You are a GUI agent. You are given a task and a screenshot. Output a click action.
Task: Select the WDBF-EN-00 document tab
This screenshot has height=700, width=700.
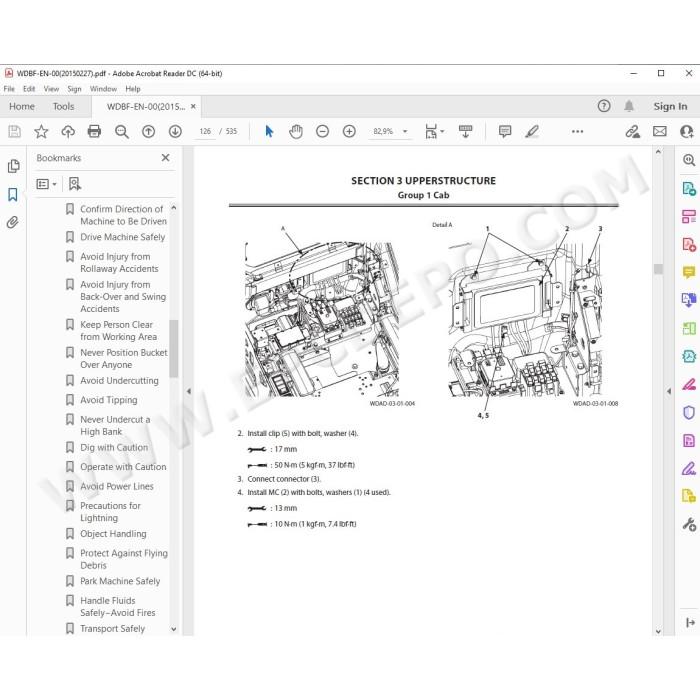146,106
